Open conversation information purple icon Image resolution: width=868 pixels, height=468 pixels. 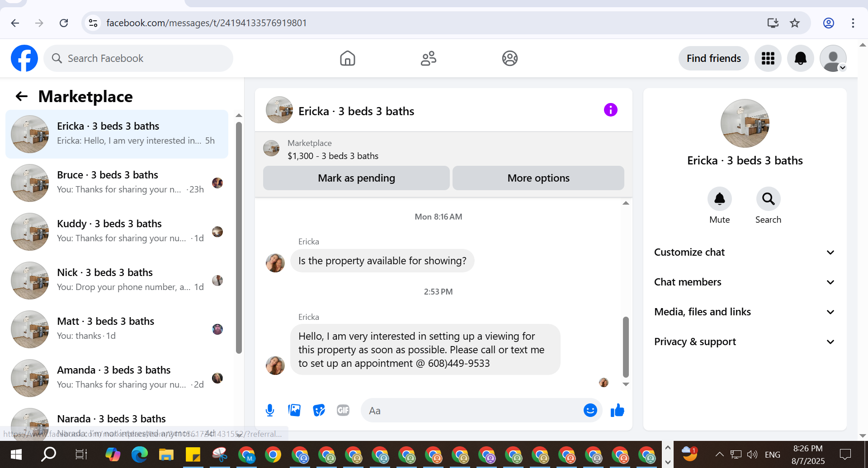click(611, 110)
